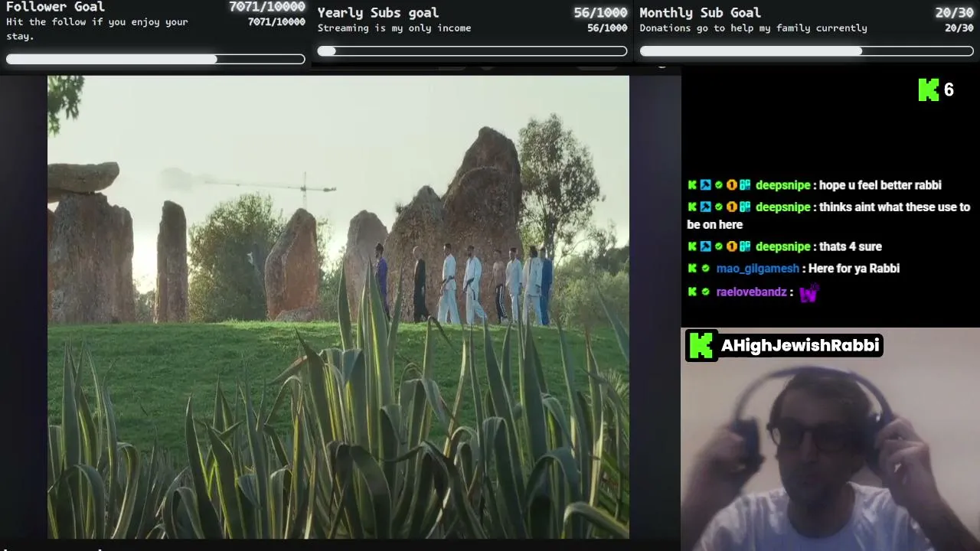The image size is (980, 551).
Task: Click the Follower Goal progress bar
Action: pyautogui.click(x=155, y=59)
